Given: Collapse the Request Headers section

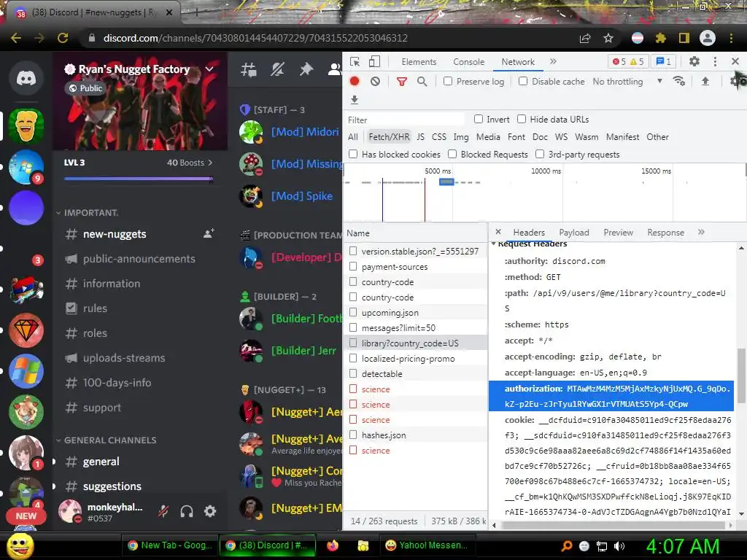Looking at the screenshot, I should [x=494, y=244].
